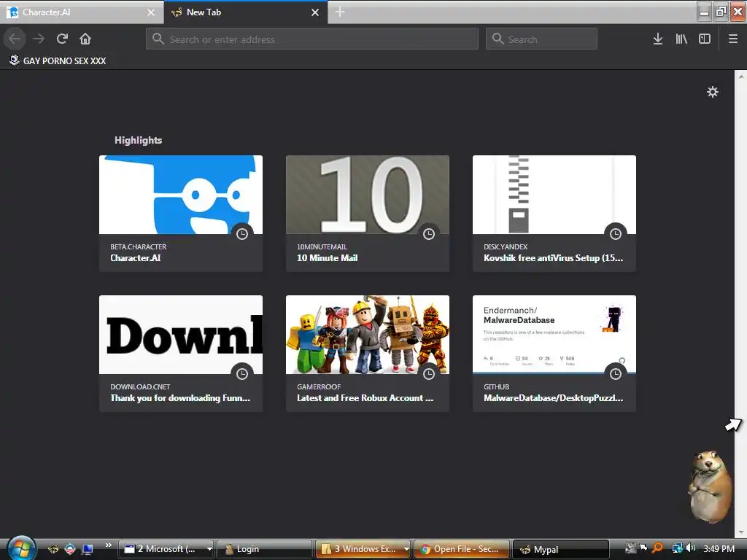Click the orange magnifier tray icon
The width and height of the screenshot is (747, 560).
tap(657, 548)
